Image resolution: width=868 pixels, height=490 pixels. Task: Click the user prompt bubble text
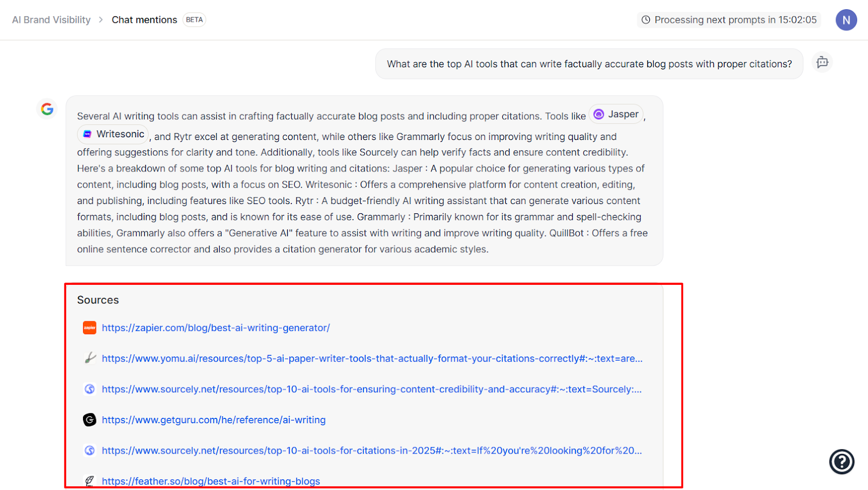589,64
